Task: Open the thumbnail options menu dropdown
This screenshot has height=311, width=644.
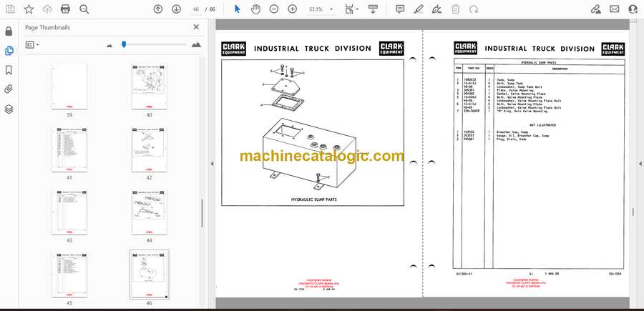Action: [x=32, y=45]
